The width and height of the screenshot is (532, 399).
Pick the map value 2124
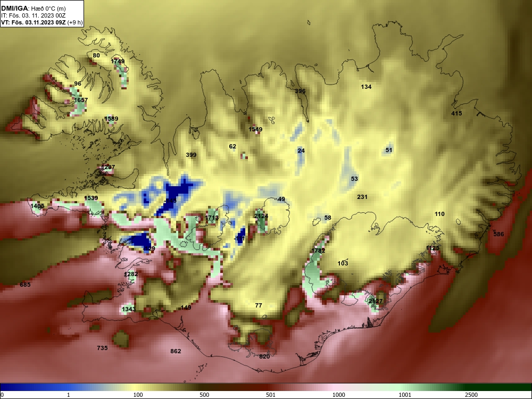pos(261,217)
